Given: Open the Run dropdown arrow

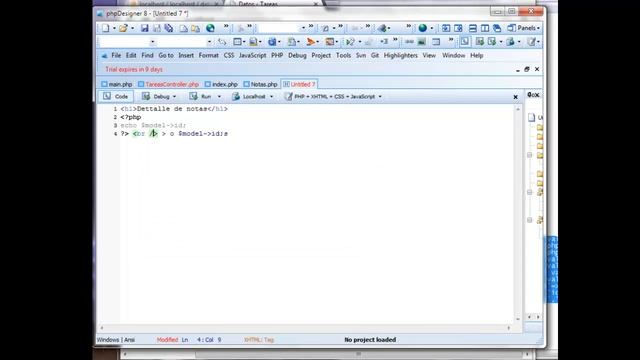Looking at the screenshot, I should (219, 97).
